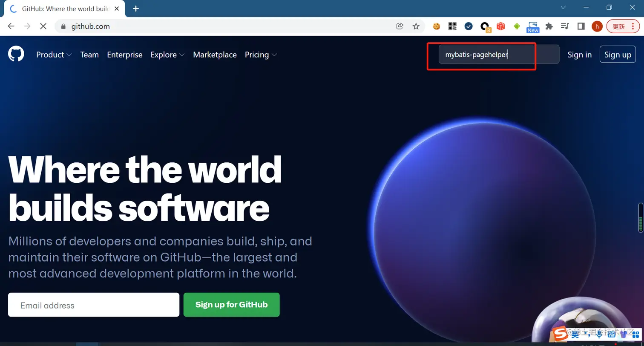This screenshot has width=644, height=346.
Task: Open the cookie extension icon
Action: click(x=436, y=26)
